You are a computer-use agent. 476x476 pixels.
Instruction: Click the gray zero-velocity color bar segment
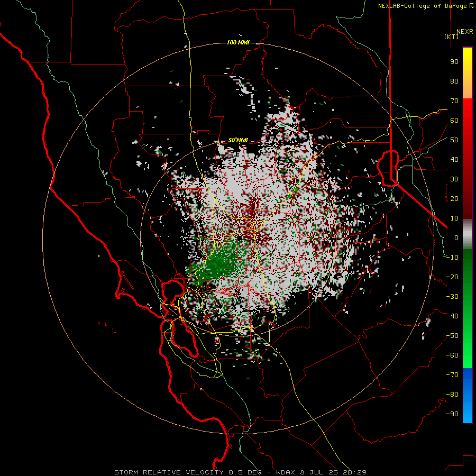pyautogui.click(x=467, y=234)
